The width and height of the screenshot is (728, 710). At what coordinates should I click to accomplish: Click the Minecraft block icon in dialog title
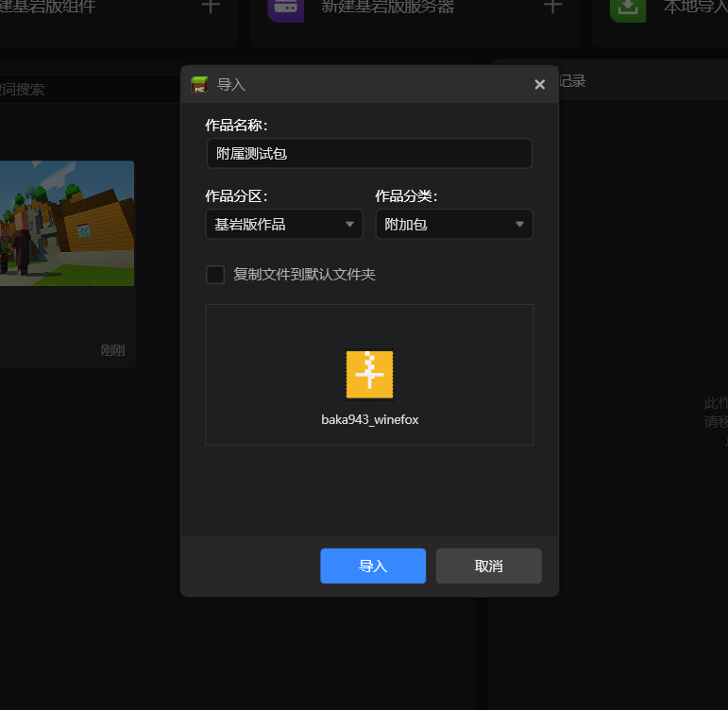[199, 84]
